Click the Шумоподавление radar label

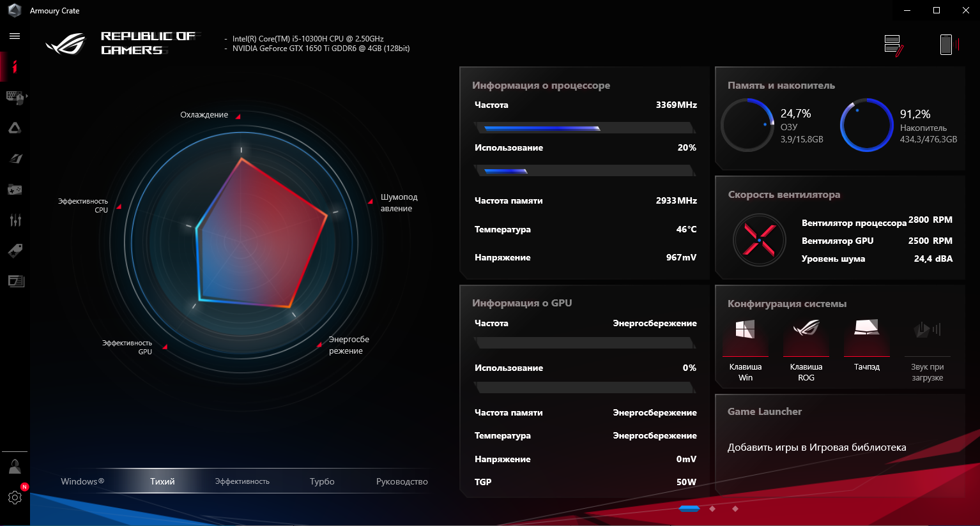[399, 203]
